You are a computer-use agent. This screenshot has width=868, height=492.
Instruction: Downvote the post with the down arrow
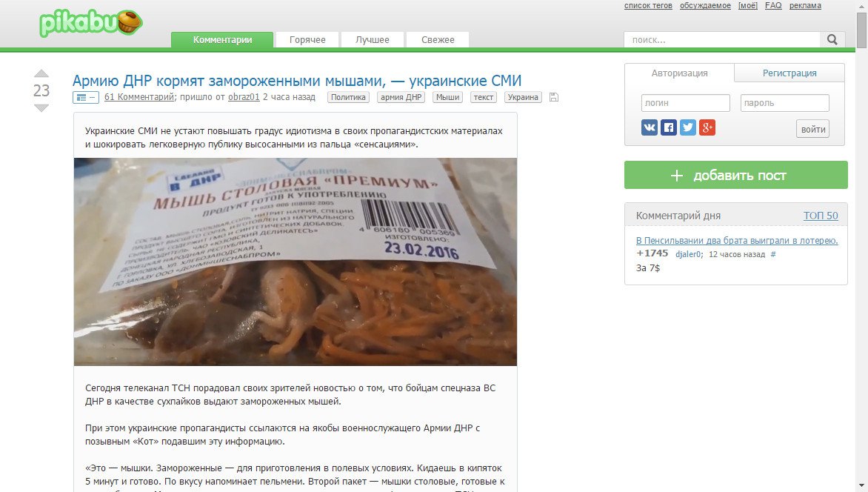point(41,107)
